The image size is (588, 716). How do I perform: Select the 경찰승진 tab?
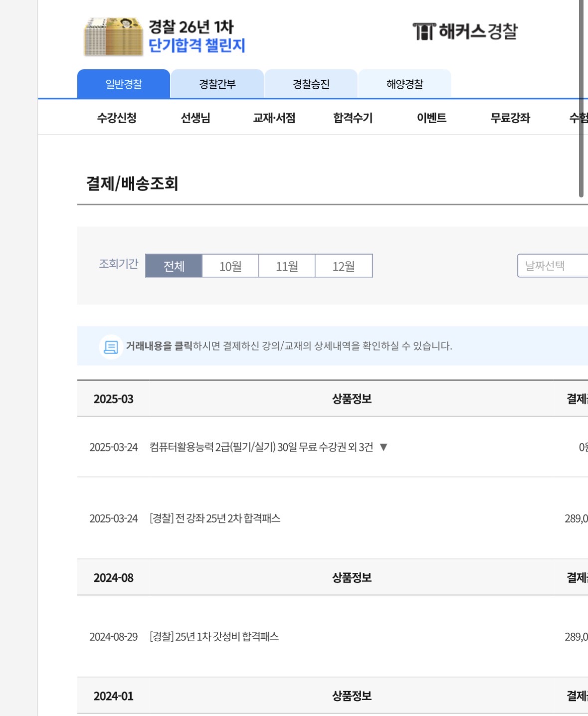click(x=311, y=84)
